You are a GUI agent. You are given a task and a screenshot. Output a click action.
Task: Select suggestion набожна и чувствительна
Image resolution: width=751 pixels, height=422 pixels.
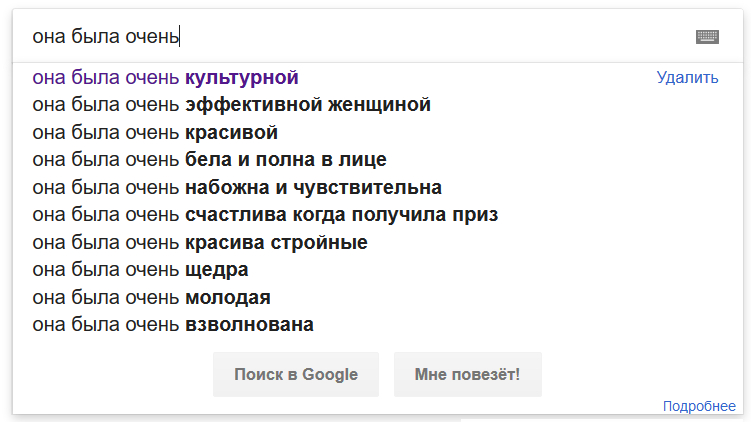tap(237, 188)
